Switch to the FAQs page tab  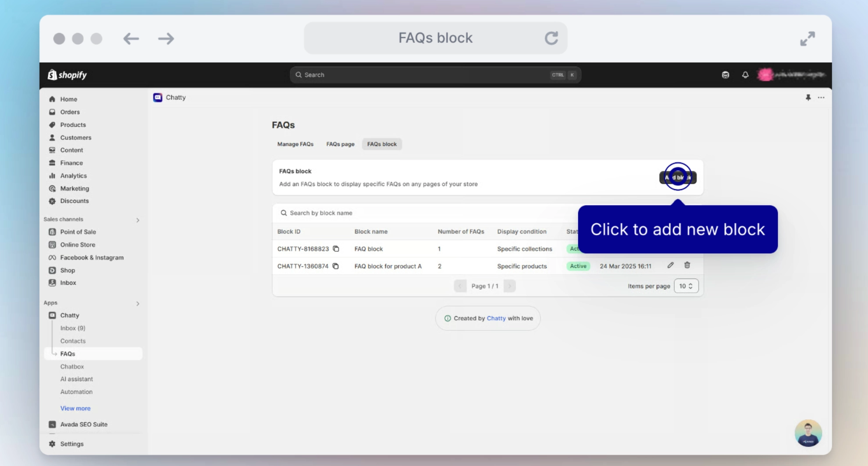pyautogui.click(x=340, y=144)
